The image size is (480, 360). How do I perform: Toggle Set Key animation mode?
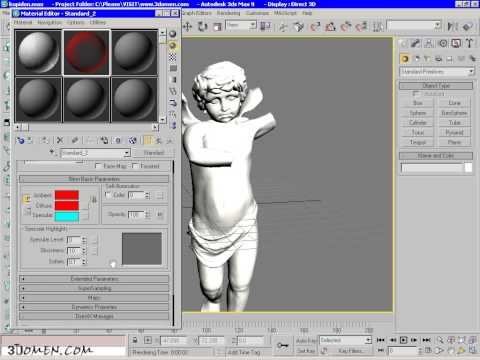tap(306, 351)
